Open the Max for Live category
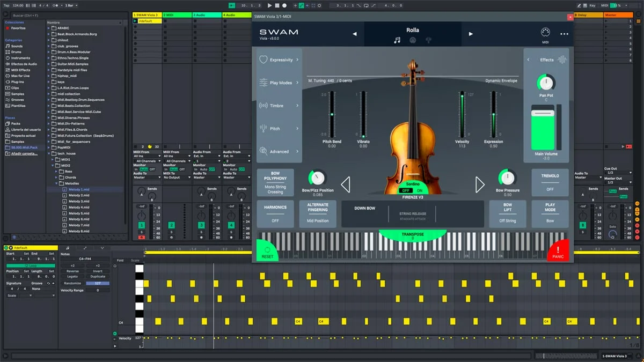This screenshot has height=362, width=644. click(x=20, y=76)
